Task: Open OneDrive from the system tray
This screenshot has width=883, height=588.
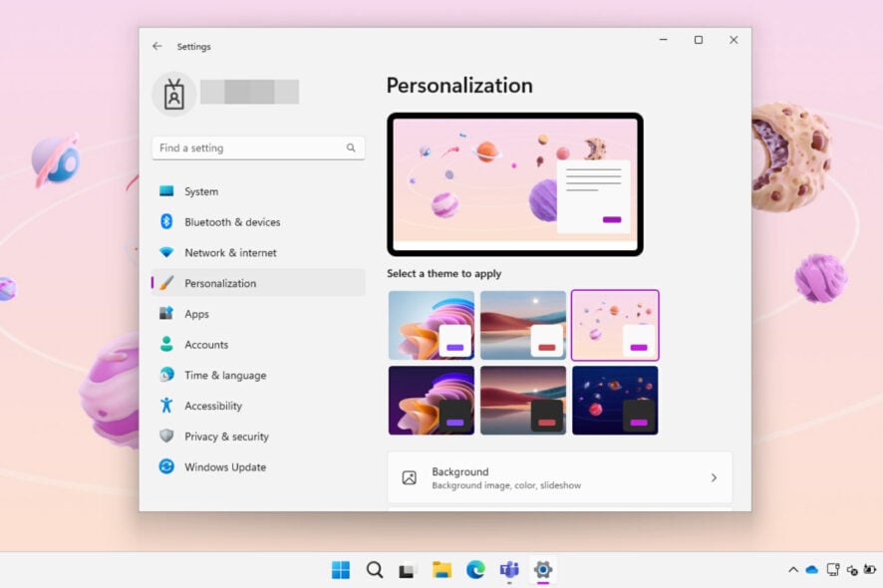Action: click(811, 569)
